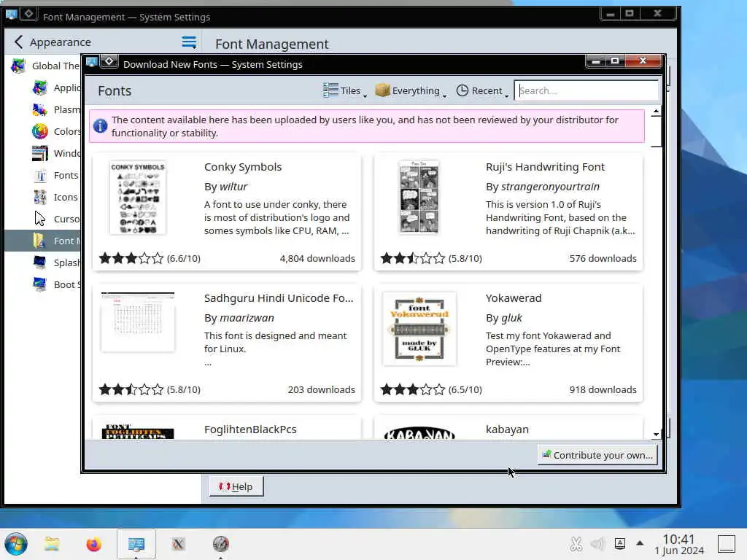
Task: Click the star rating of Ruji's Handwriting Font
Action: click(413, 258)
